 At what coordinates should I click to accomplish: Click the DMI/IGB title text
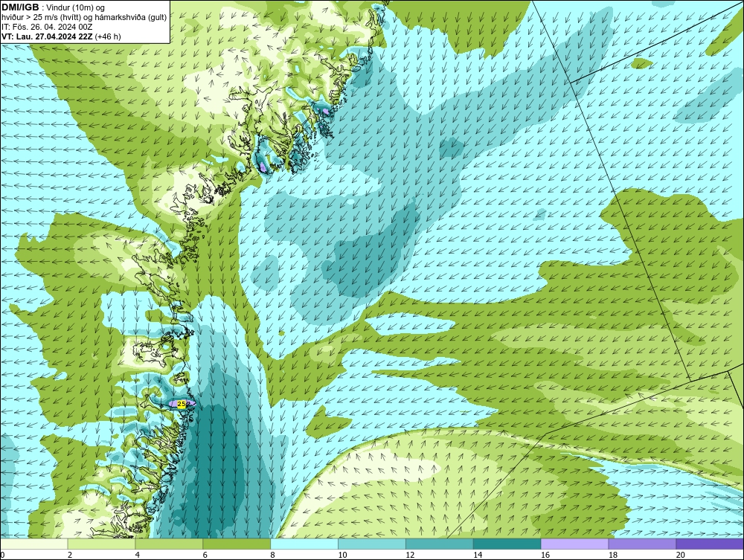click(20, 7)
